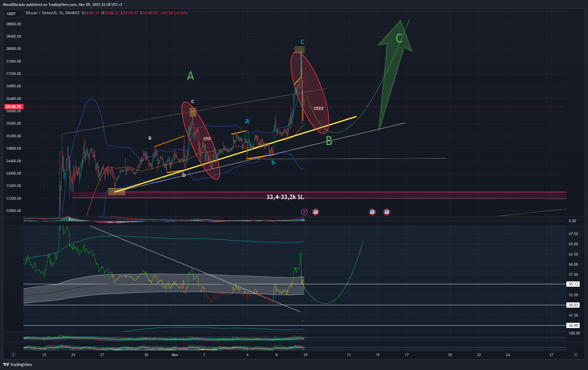Click the Nov date label on time axis
The image size is (588, 370).
pos(175,355)
